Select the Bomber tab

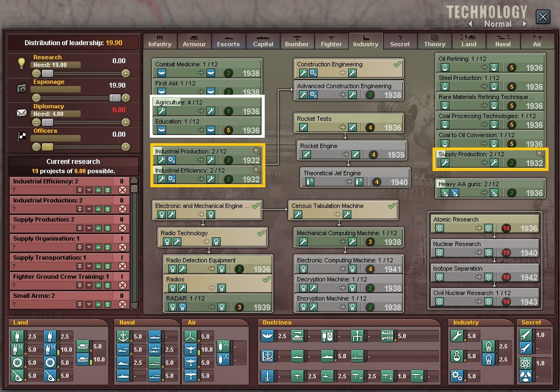[297, 41]
